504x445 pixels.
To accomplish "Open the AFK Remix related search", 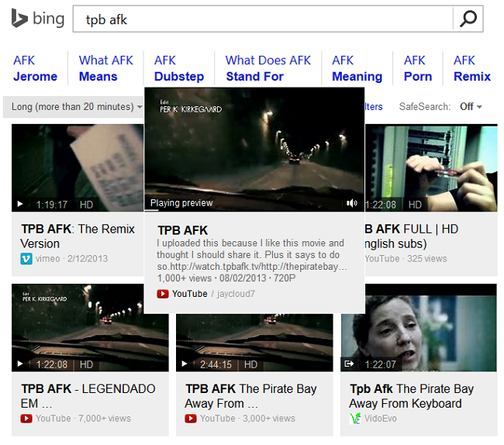I will tap(472, 68).
